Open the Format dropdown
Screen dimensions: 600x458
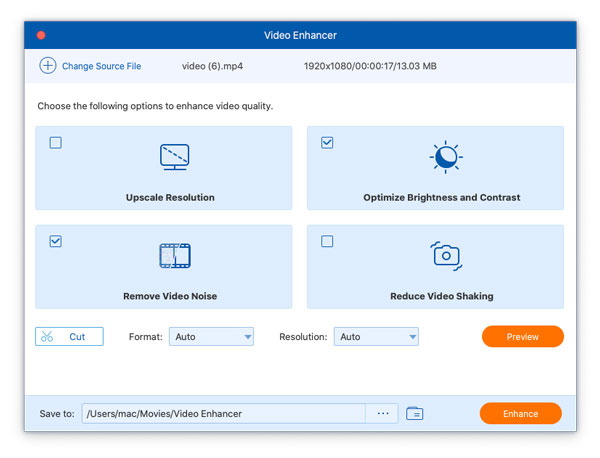coord(211,337)
